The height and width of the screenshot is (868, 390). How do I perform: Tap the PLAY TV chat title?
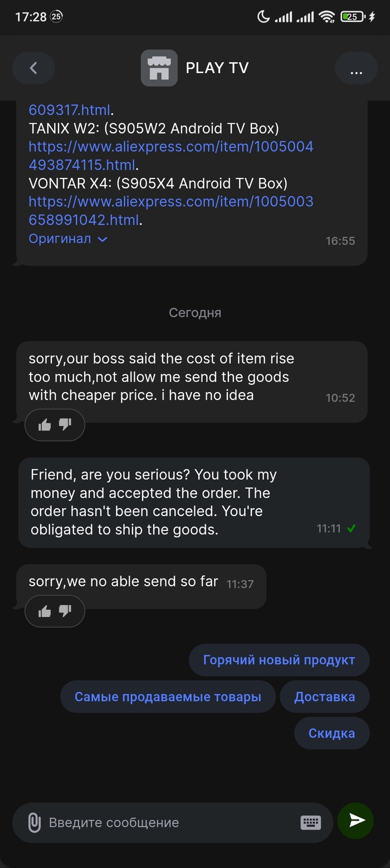pos(217,68)
